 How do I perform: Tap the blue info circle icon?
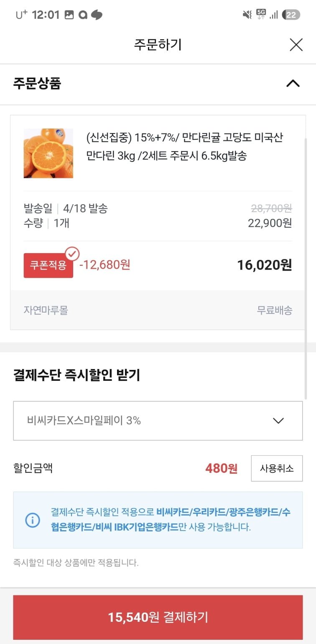coord(33,520)
